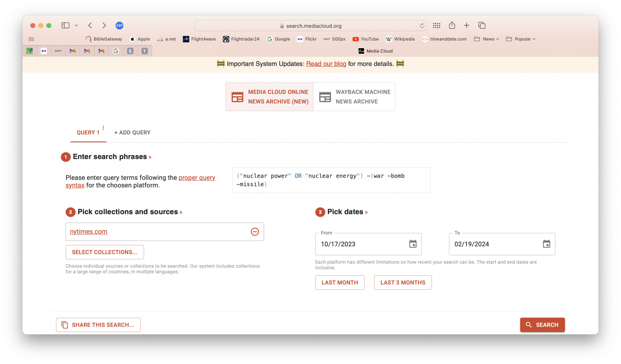
Task: Open the From date calendar picker
Action: point(413,244)
